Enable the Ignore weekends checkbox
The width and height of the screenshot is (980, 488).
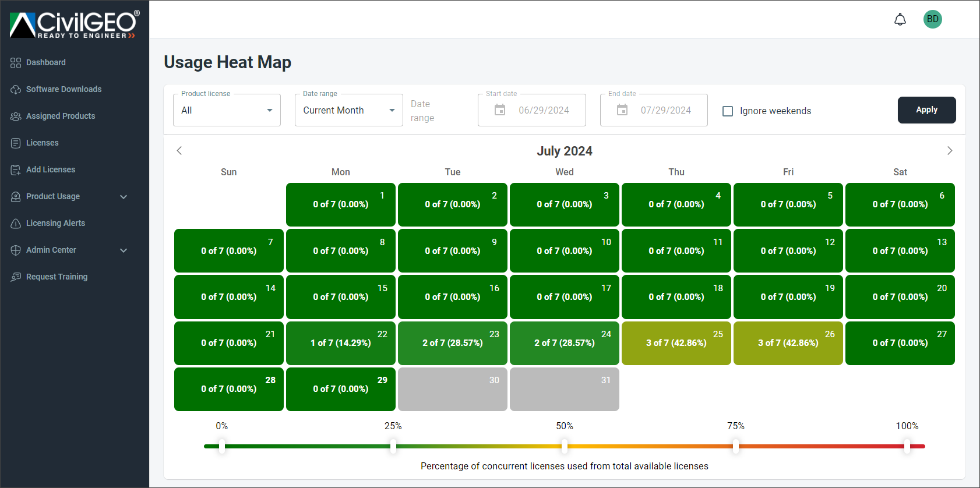tap(728, 111)
